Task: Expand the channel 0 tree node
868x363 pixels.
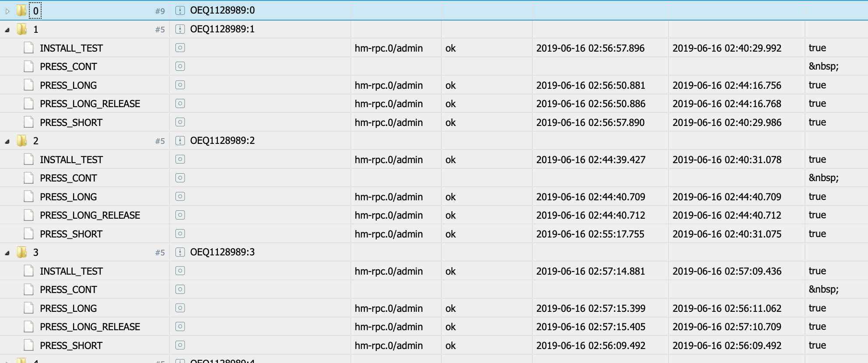Action: click(x=7, y=11)
